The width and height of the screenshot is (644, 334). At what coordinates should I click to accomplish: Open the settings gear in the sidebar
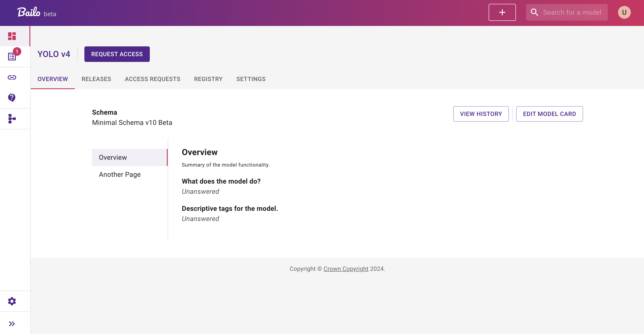12,301
